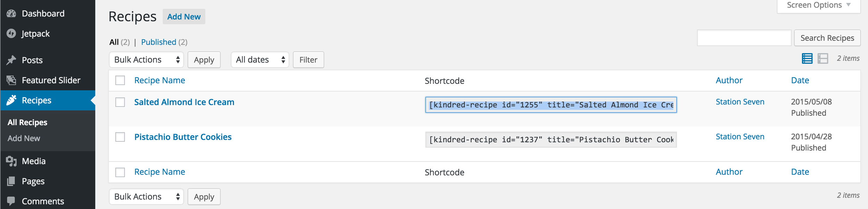Open Pages via its document icon

(11, 181)
